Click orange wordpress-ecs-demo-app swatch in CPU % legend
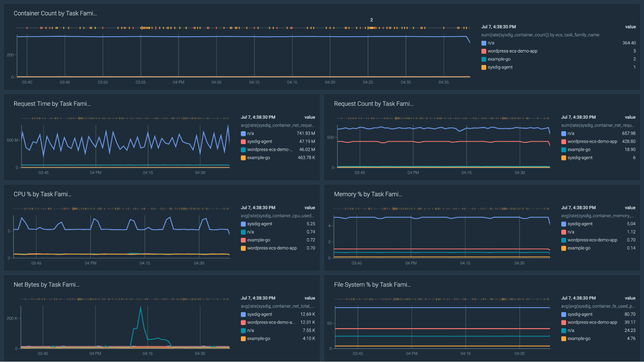The height and width of the screenshot is (362, 644). point(243,248)
